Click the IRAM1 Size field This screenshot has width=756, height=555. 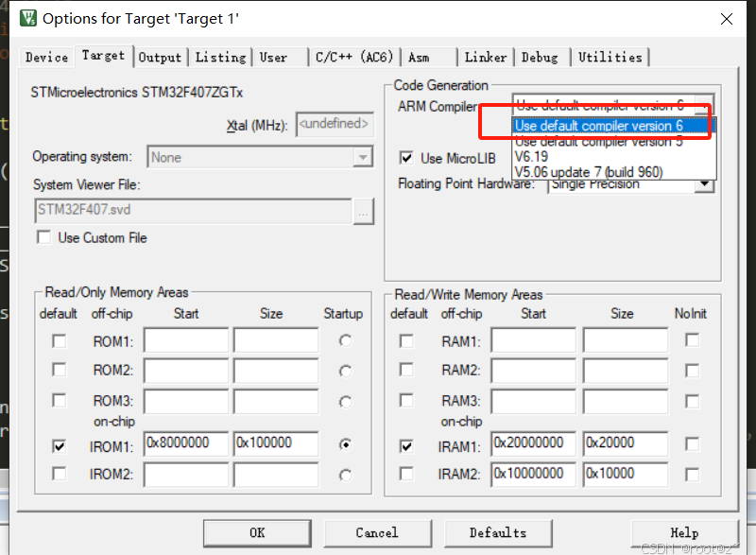(626, 443)
